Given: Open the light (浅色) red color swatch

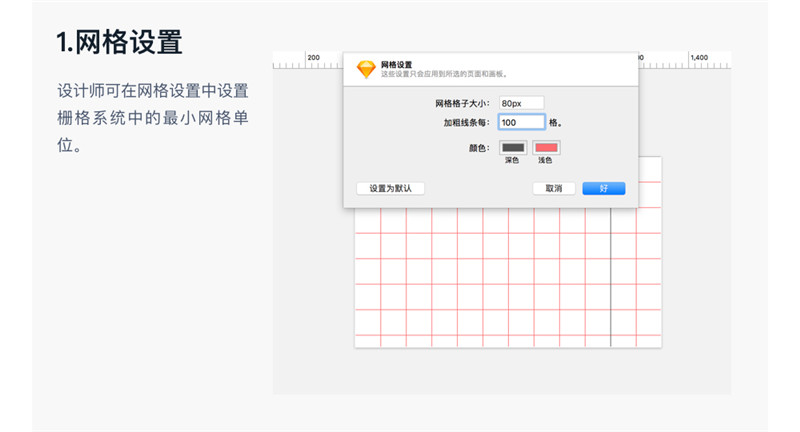Looking at the screenshot, I should [x=546, y=148].
